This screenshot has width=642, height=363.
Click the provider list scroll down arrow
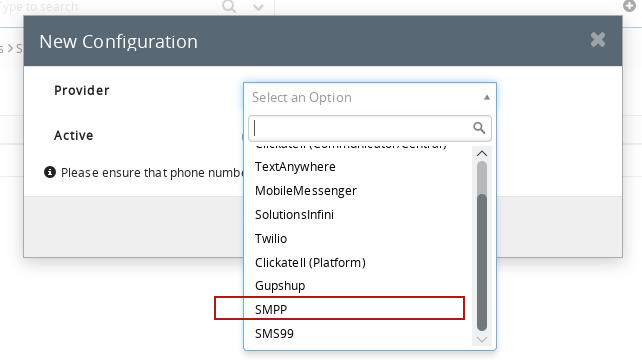482,340
